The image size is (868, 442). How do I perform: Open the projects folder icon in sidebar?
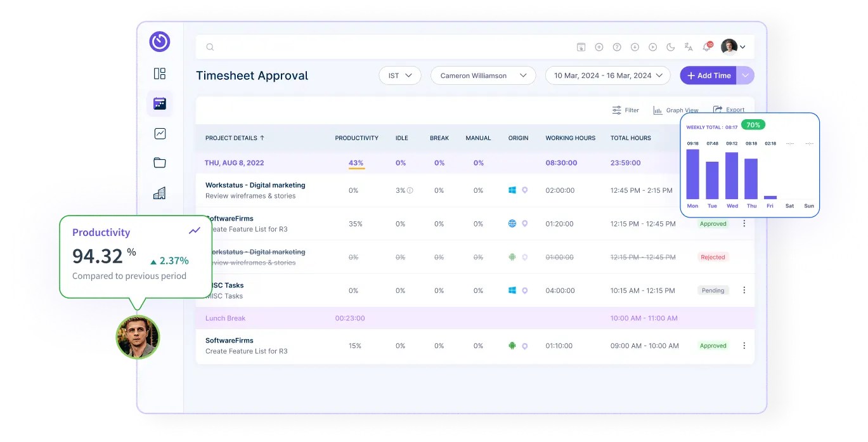pos(160,163)
